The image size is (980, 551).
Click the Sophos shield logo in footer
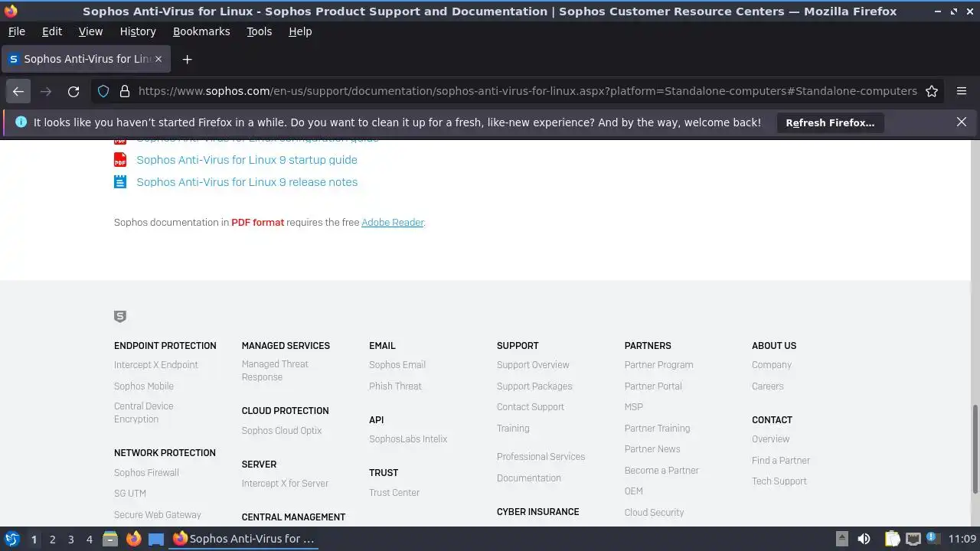click(x=120, y=317)
